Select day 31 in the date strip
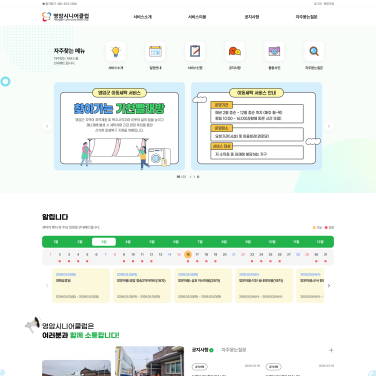This screenshot has width=376, height=376. (325, 255)
